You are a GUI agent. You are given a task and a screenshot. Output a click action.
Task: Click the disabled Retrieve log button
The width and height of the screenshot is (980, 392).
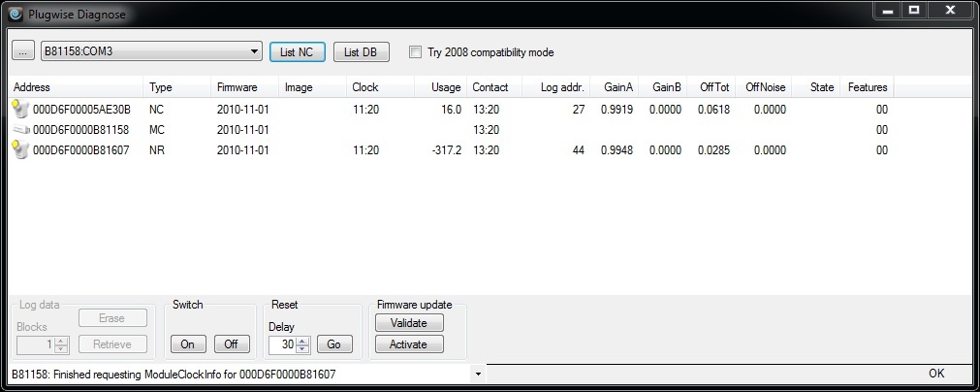pyautogui.click(x=112, y=343)
